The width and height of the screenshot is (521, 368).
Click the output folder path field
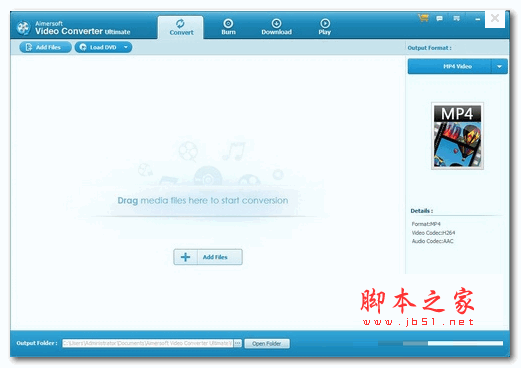point(148,343)
